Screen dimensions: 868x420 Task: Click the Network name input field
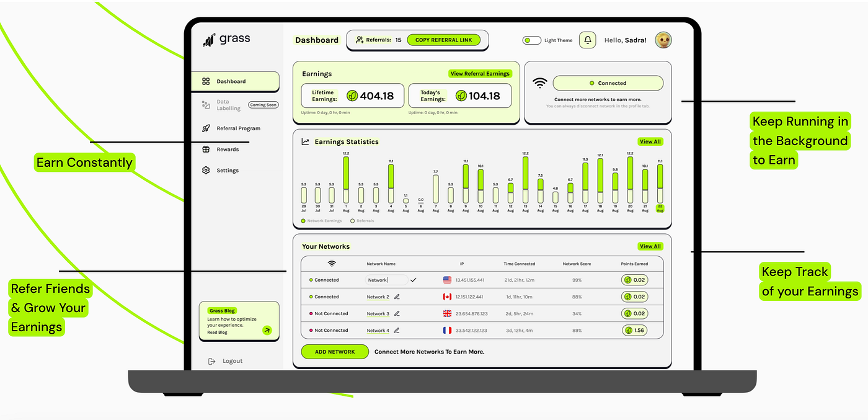387,280
